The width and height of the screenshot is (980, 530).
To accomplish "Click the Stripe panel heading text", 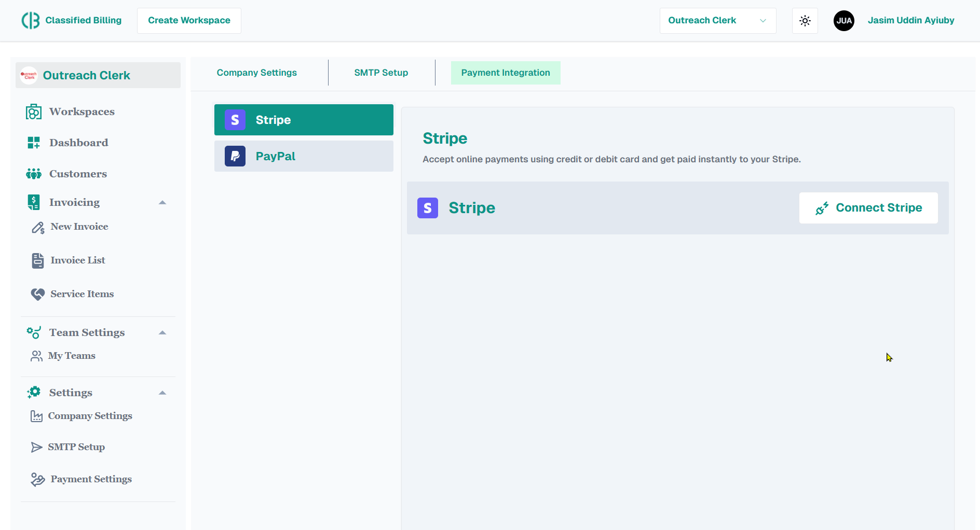I will [x=445, y=138].
